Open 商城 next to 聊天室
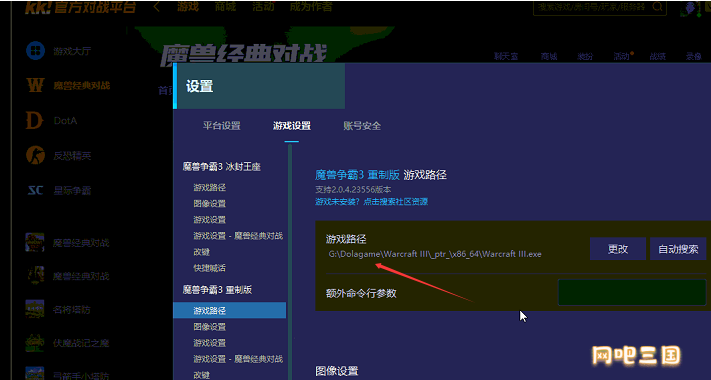 tap(549, 56)
